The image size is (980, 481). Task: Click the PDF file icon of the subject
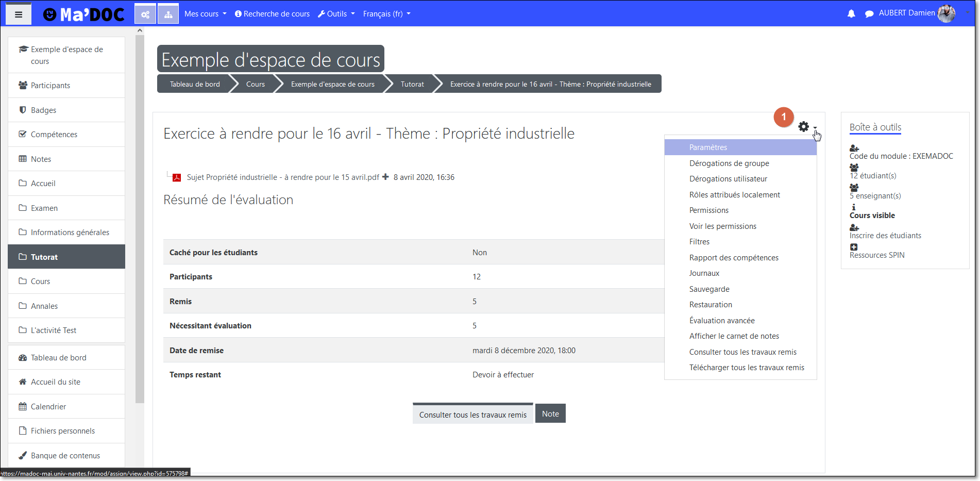pos(177,177)
